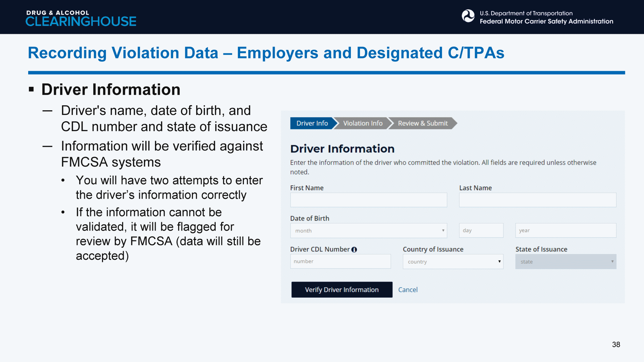Image resolution: width=644 pixels, height=362 pixels.
Task: Focus the Driver CDL Number field
Action: point(340,261)
